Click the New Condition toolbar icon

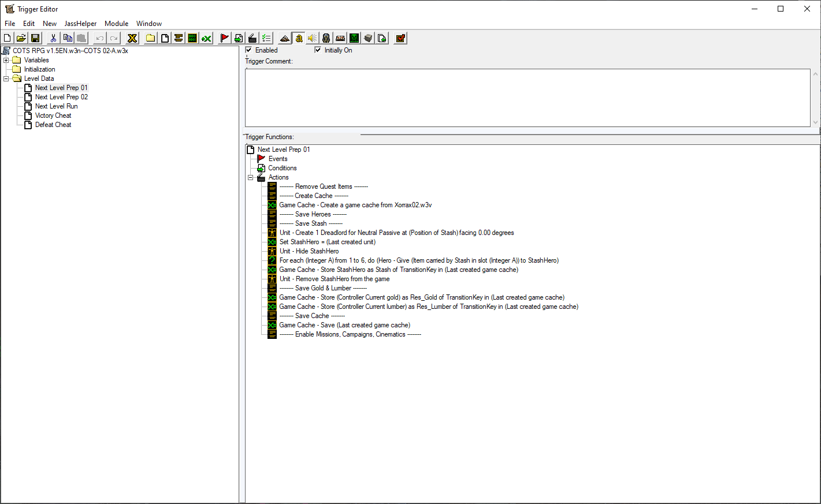(x=239, y=38)
